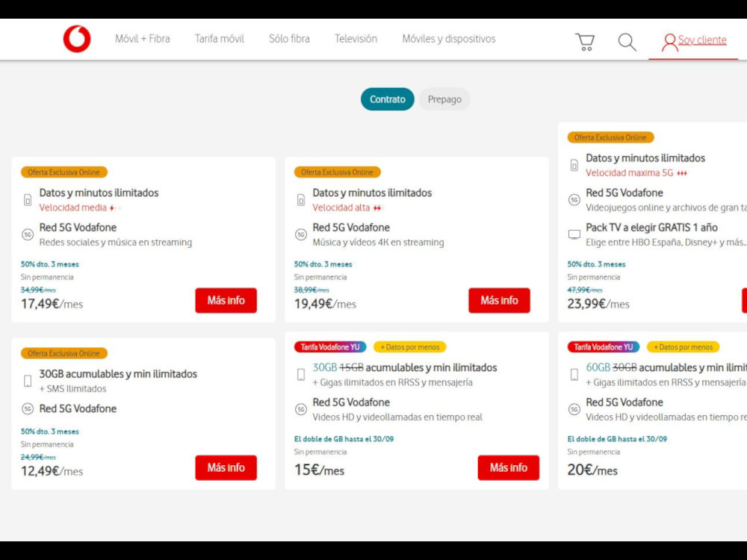
Task: Open the Soy cliente link
Action: tap(702, 40)
